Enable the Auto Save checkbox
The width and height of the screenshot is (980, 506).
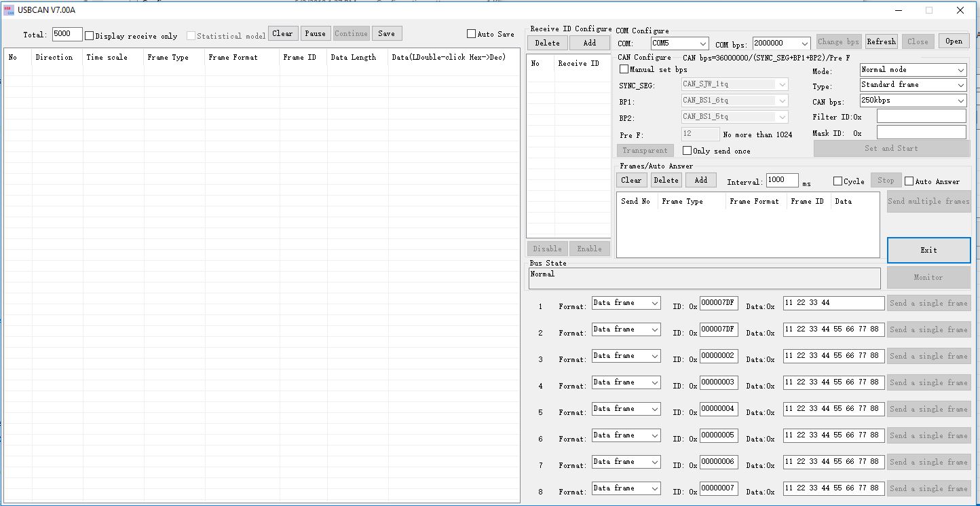(472, 34)
